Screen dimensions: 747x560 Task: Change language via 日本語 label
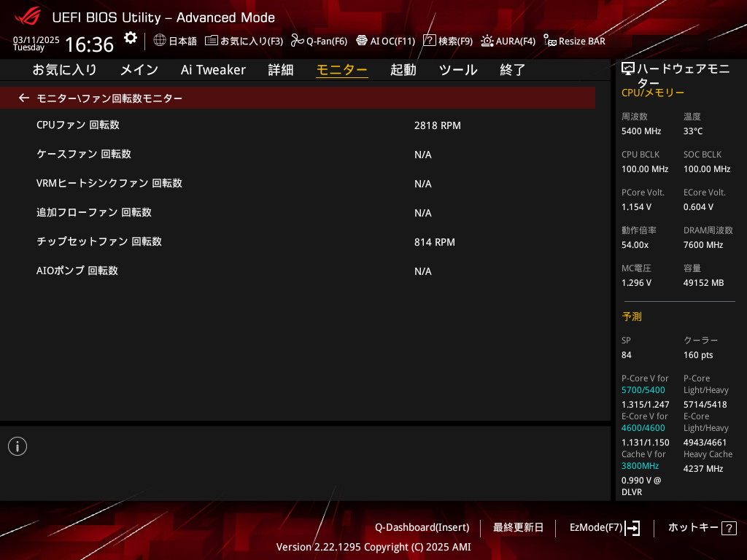(x=183, y=41)
